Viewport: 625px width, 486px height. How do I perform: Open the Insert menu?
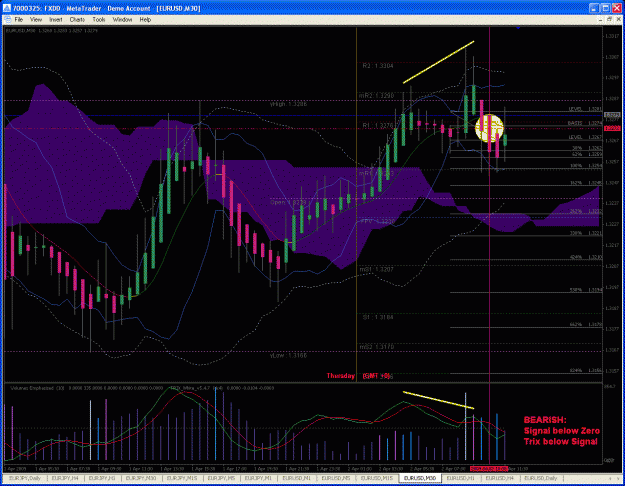point(56,20)
